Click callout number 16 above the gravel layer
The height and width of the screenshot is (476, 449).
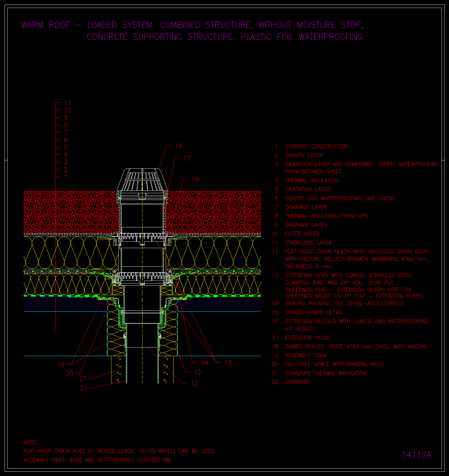click(195, 179)
